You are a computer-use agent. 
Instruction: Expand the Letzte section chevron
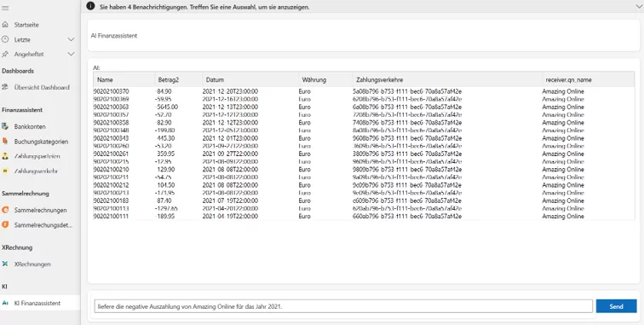71,39
